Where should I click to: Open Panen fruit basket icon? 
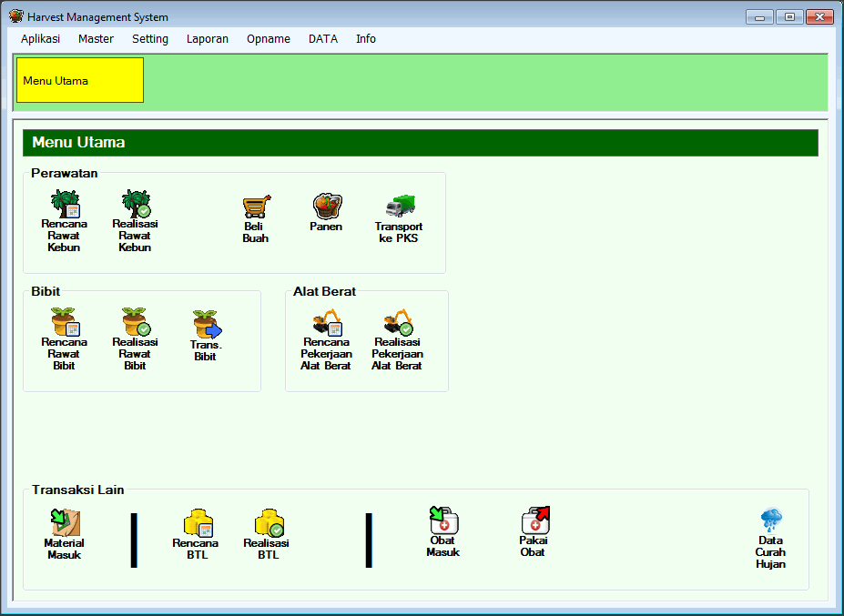pos(327,207)
